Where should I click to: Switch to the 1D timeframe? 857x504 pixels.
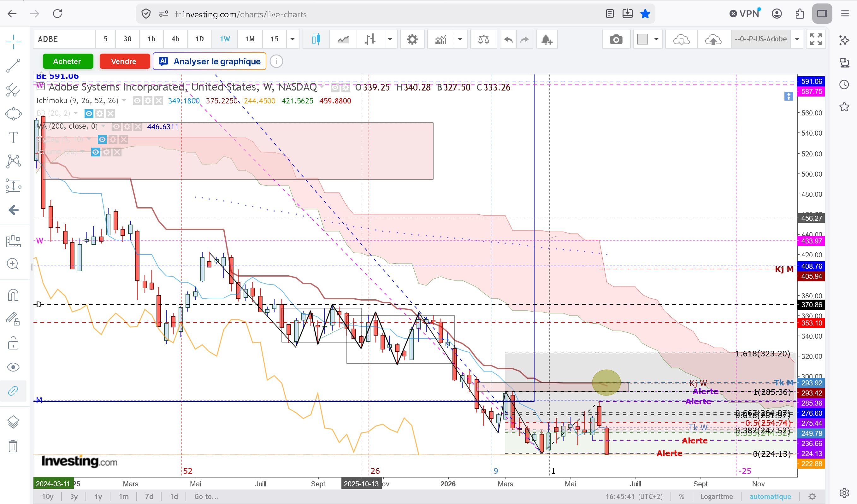click(200, 39)
